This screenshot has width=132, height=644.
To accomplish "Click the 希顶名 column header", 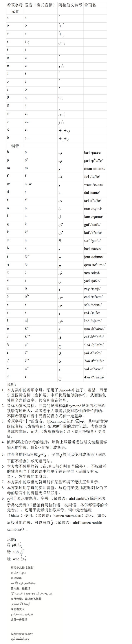I will (90, 5).
